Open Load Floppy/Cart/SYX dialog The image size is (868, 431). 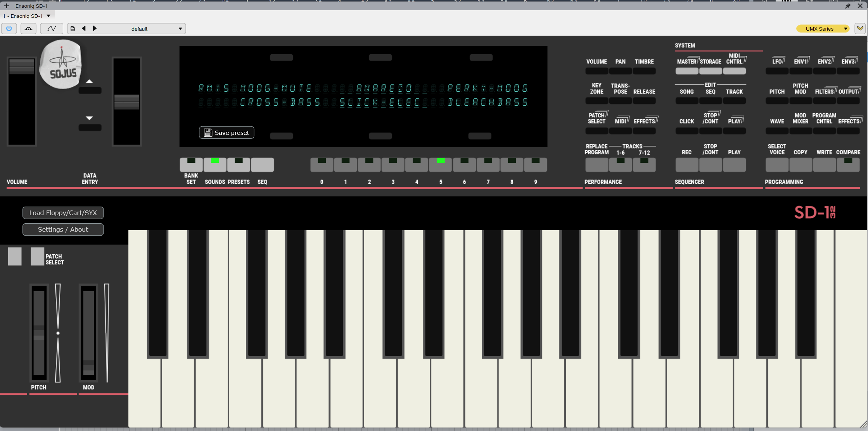coord(63,213)
